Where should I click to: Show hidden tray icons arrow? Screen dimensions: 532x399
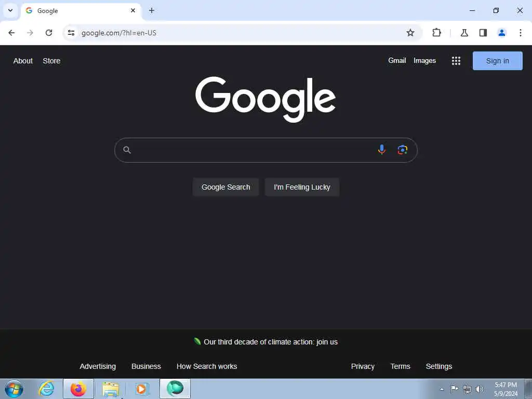point(442,389)
